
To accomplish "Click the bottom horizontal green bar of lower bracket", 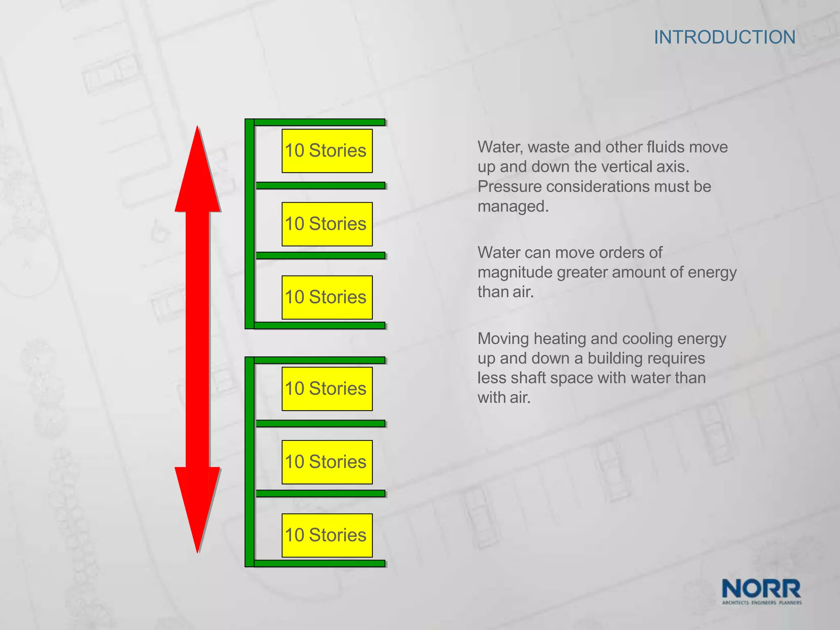I will point(319,564).
